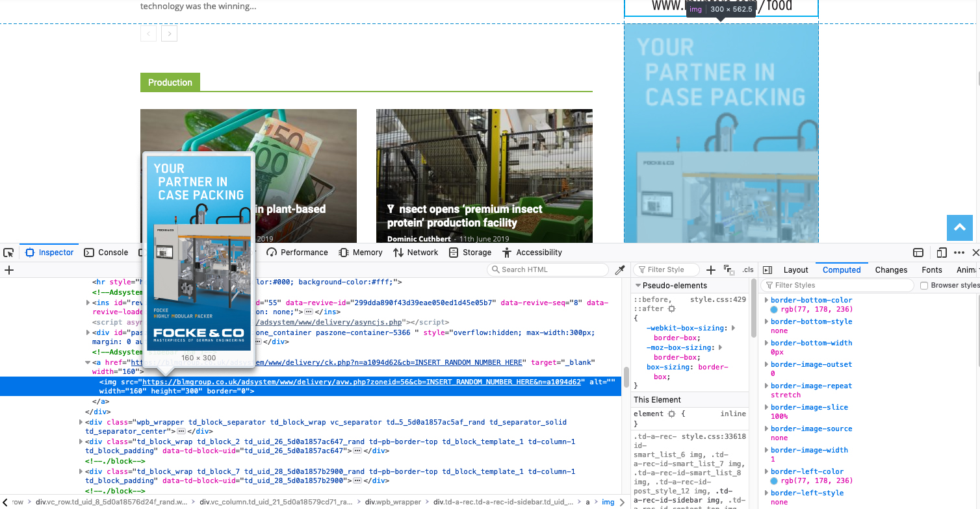This screenshot has height=509, width=980.
Task: Click the border-bottom-color blue swatch
Action: click(x=774, y=310)
